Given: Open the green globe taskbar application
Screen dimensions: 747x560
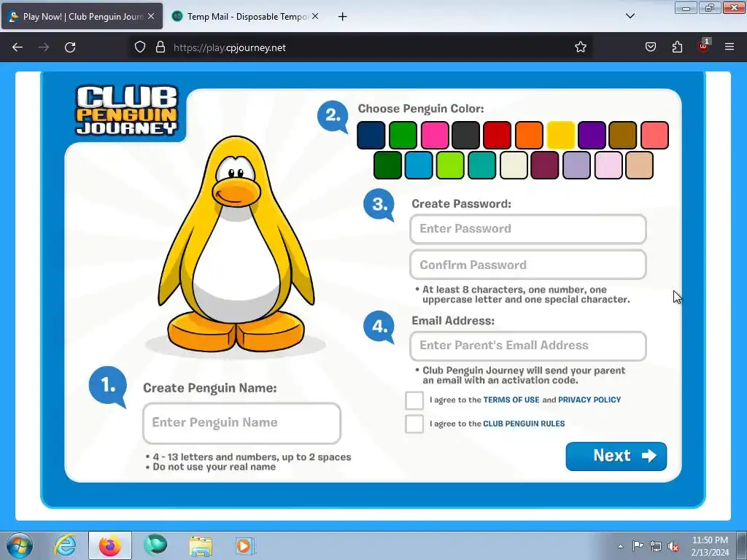Looking at the screenshot, I should [155, 545].
